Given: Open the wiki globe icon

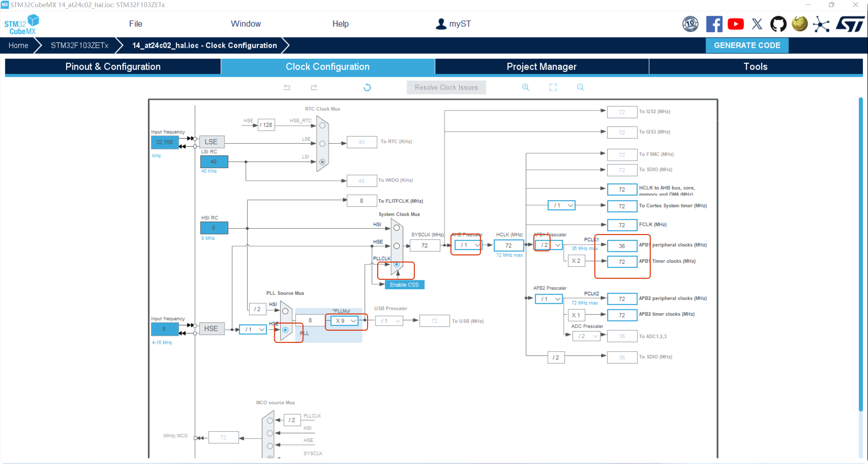Looking at the screenshot, I should 800,24.
